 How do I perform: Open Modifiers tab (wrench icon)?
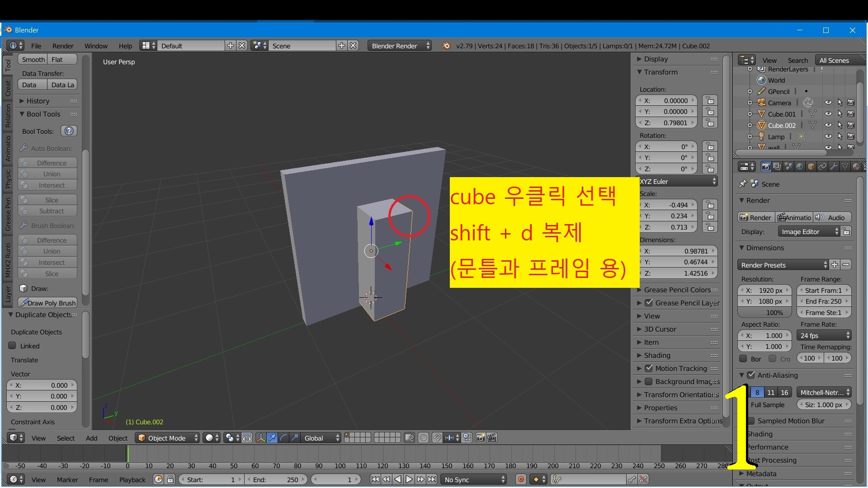(834, 167)
